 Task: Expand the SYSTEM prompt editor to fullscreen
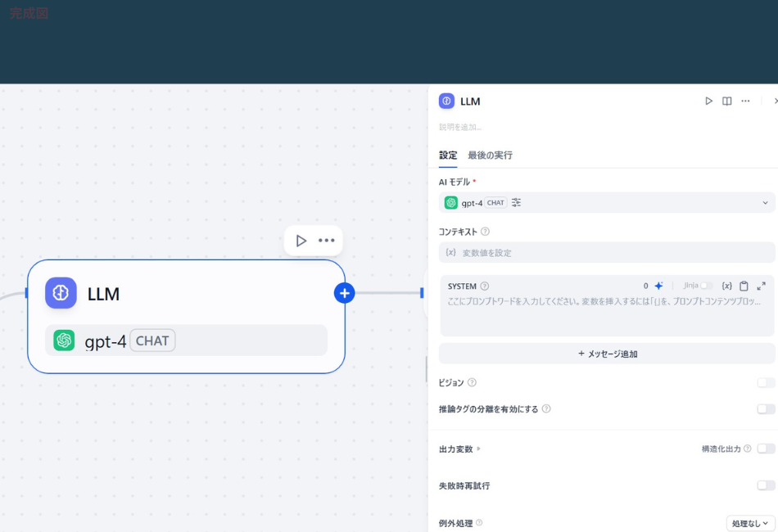[x=762, y=286]
